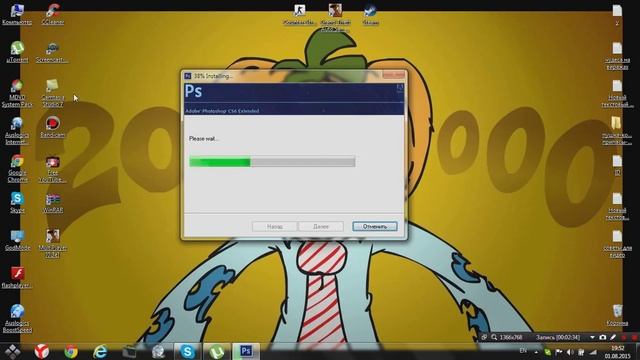Select the Корзина recycle bin icon
Viewport: 640px width, 360px height.
tap(617, 315)
